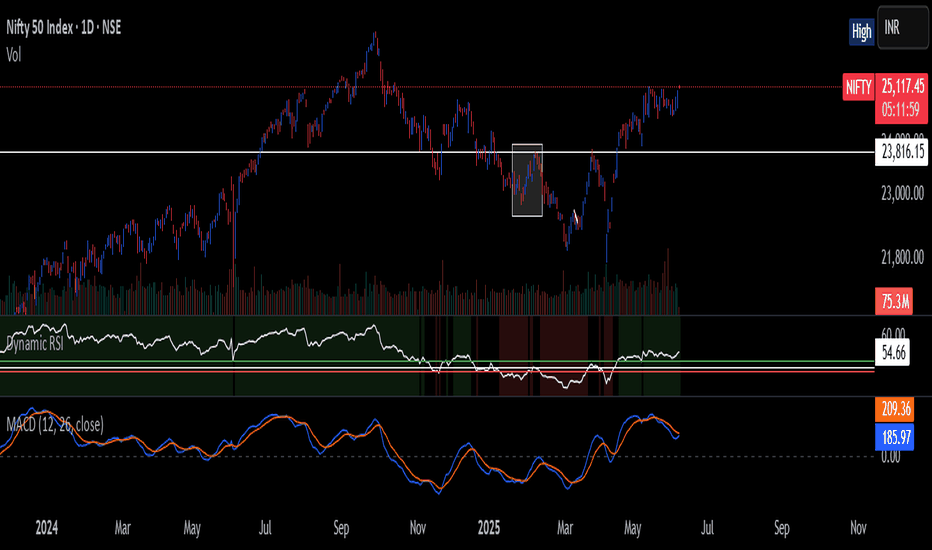Click the NIFTY red price tag
This screenshot has height=550, width=932.
pyautogui.click(x=858, y=88)
